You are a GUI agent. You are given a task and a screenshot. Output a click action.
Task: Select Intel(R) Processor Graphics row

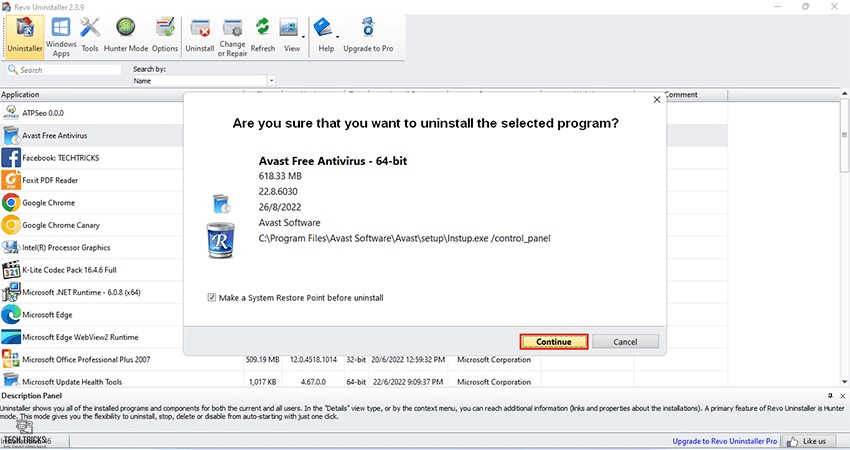click(x=92, y=247)
